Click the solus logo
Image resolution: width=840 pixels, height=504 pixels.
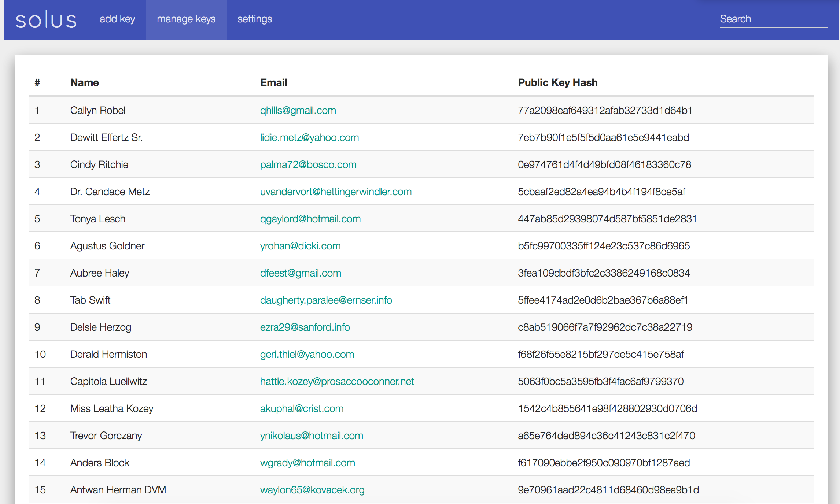[x=46, y=20]
